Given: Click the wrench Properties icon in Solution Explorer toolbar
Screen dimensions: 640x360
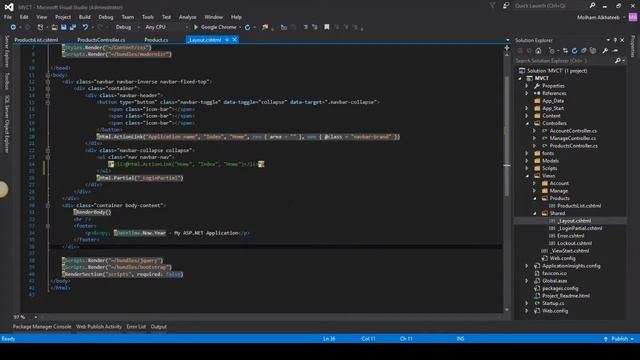Looking at the screenshot, I should [x=605, y=51].
